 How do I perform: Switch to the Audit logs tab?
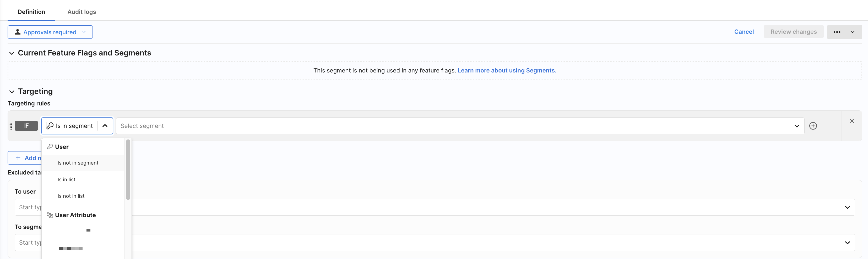82,12
